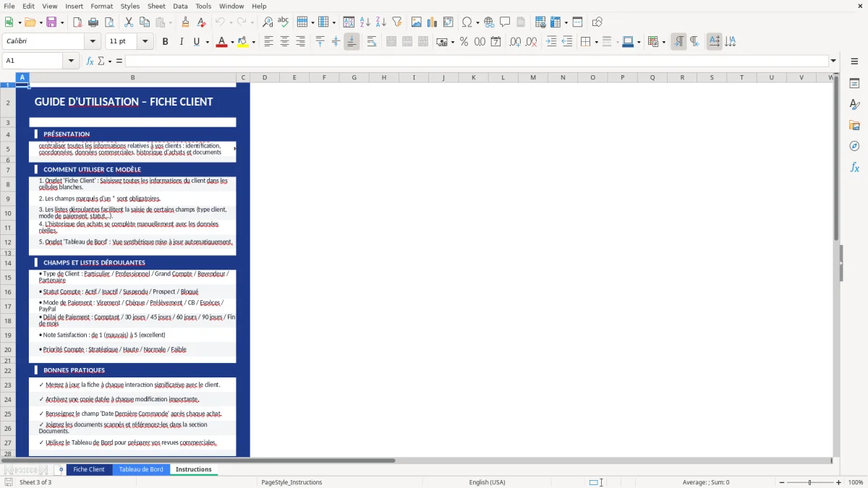Toggle underline formatting
This screenshot has height=488, width=868.
point(195,41)
